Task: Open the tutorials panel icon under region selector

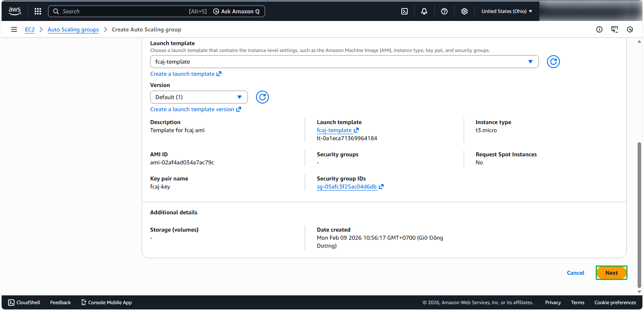Action: coord(615,29)
